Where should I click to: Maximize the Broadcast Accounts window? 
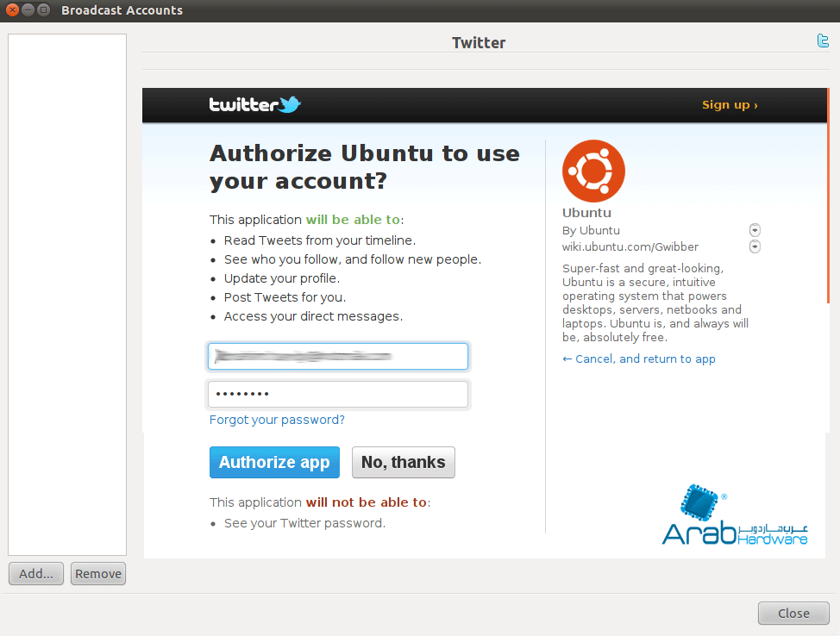pos(44,9)
